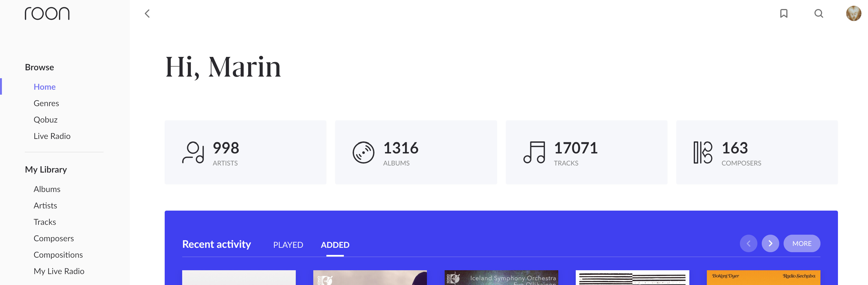The height and width of the screenshot is (285, 868).
Task: Click the Roon logo
Action: pyautogui.click(x=47, y=13)
